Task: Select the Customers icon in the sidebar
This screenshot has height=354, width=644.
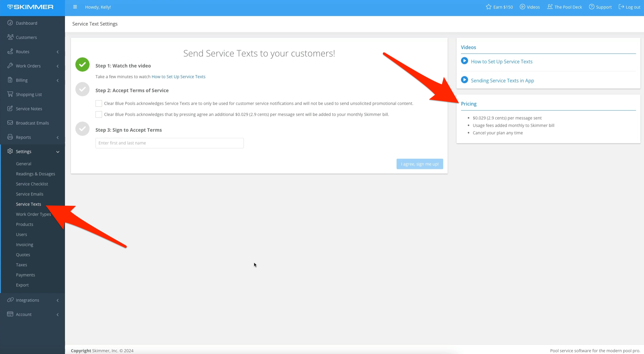Action: [10, 37]
